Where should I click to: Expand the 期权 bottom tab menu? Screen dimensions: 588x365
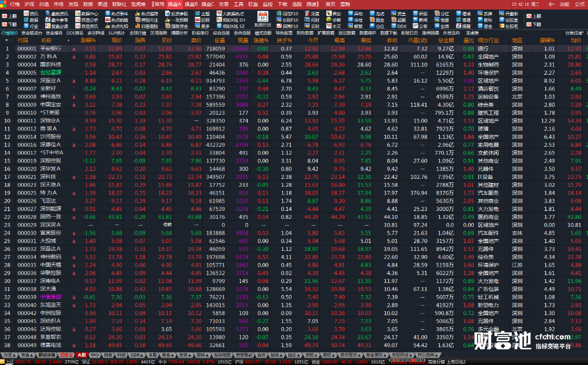click(x=328, y=355)
